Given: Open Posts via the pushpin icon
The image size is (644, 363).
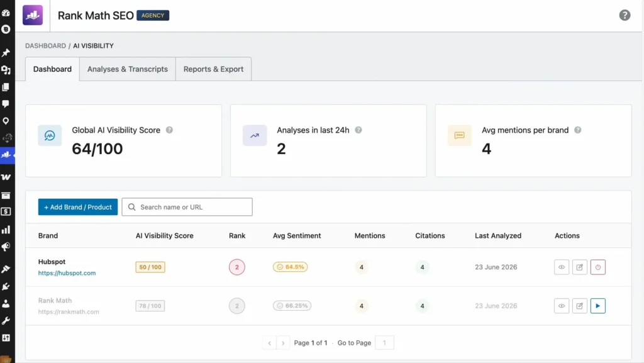Looking at the screenshot, I should pos(6,53).
